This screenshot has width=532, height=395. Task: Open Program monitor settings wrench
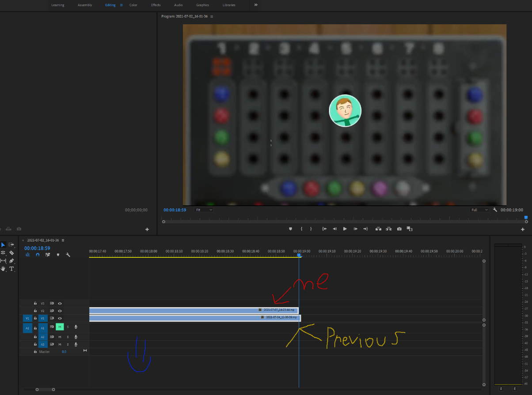click(495, 210)
